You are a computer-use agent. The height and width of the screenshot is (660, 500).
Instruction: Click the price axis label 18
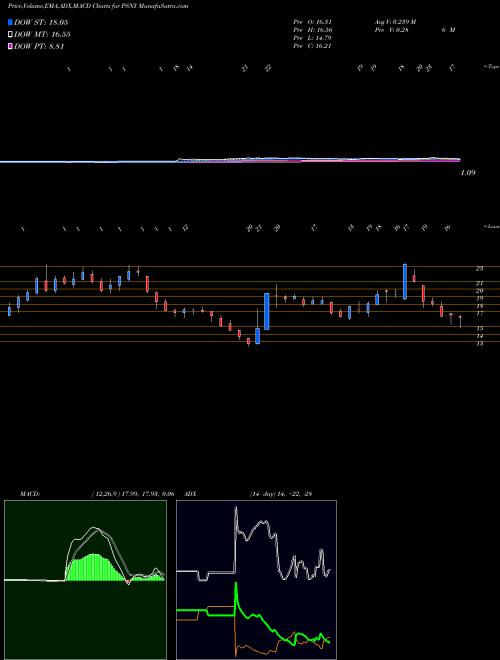coord(479,306)
